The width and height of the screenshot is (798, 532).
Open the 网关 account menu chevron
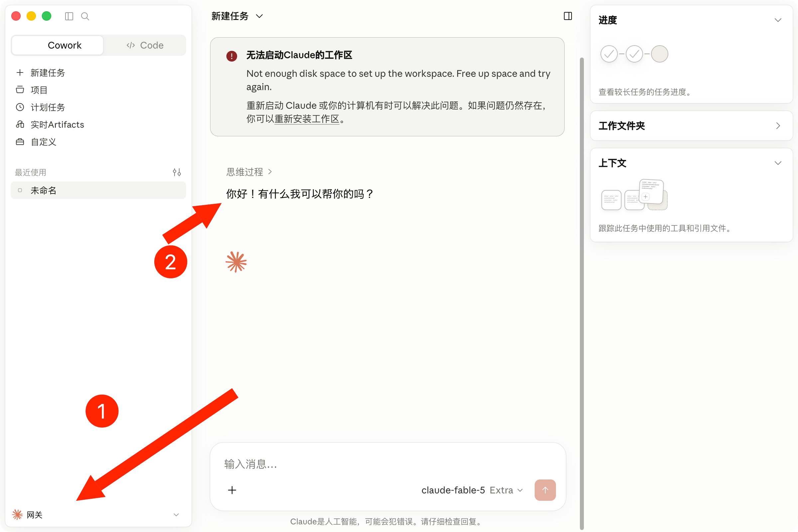pos(176,515)
